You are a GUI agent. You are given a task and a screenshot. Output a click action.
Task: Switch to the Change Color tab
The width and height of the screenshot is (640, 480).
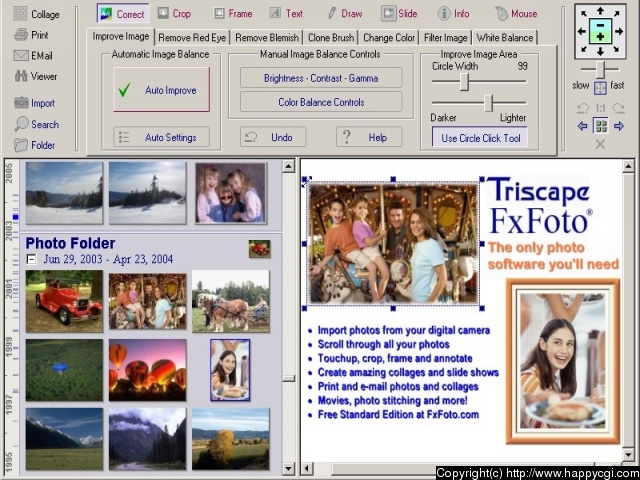point(389,38)
